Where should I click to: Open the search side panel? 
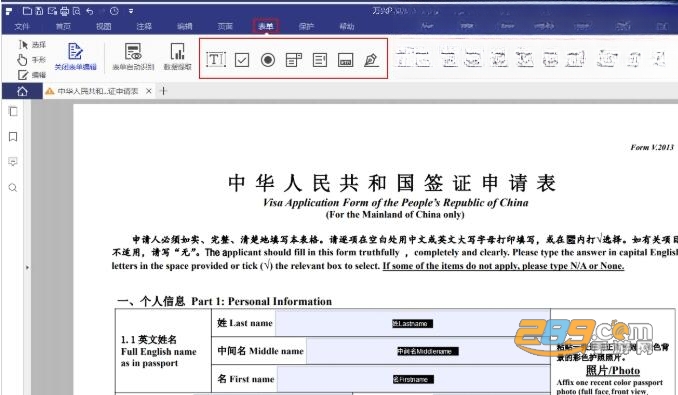(x=13, y=188)
